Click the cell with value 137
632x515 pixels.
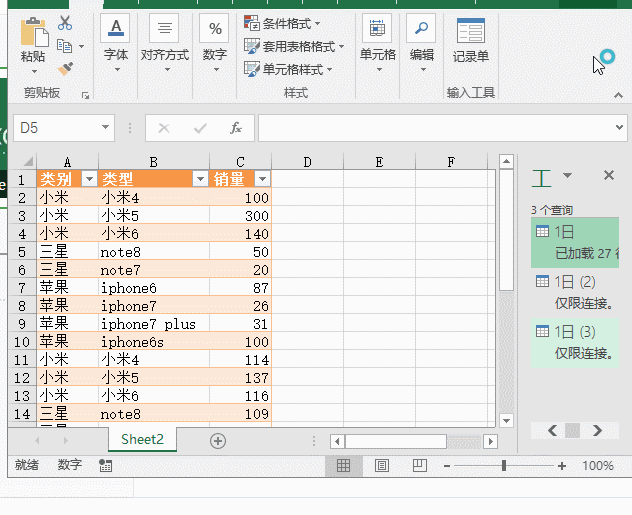click(x=241, y=378)
